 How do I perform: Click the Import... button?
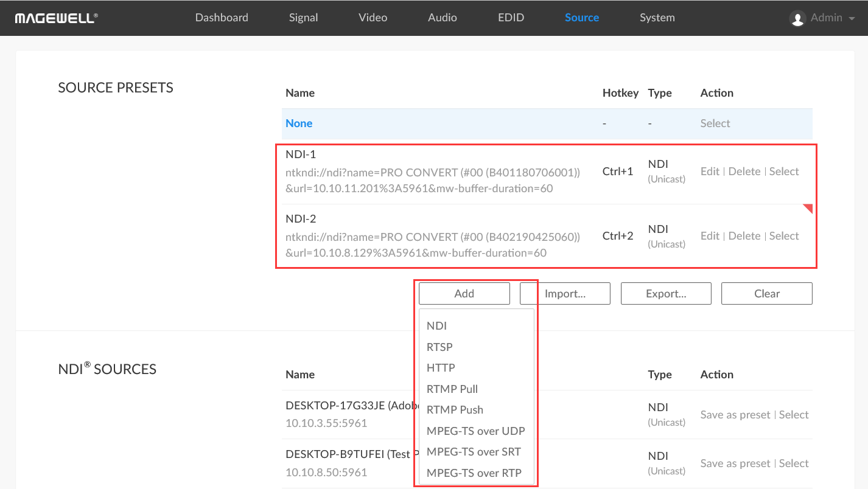pos(565,293)
